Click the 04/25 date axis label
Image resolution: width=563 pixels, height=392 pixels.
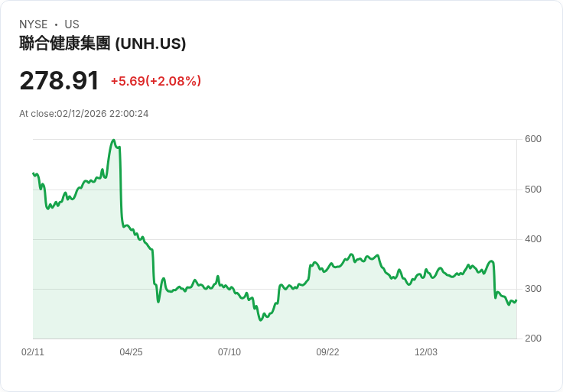131,352
